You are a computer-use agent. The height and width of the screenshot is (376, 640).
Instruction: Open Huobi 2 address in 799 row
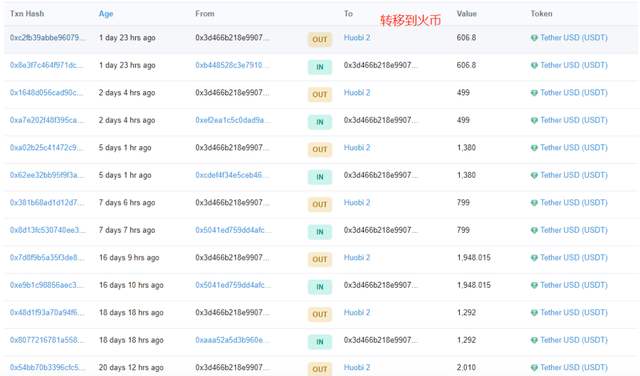(x=357, y=202)
